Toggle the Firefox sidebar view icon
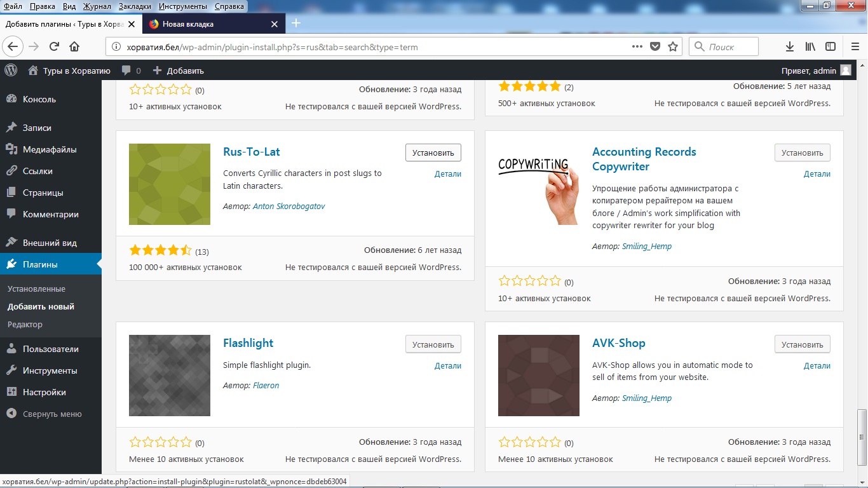The image size is (868, 488). click(x=831, y=46)
